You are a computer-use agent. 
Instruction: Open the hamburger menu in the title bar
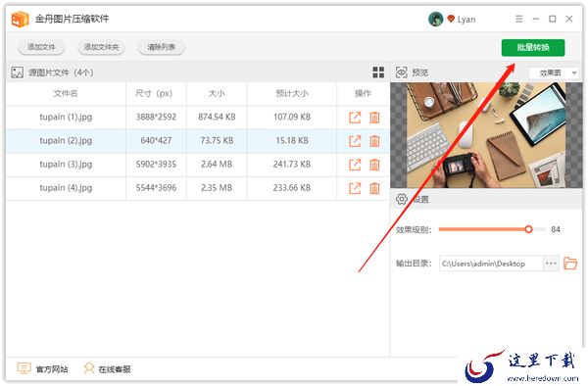pyautogui.click(x=519, y=19)
